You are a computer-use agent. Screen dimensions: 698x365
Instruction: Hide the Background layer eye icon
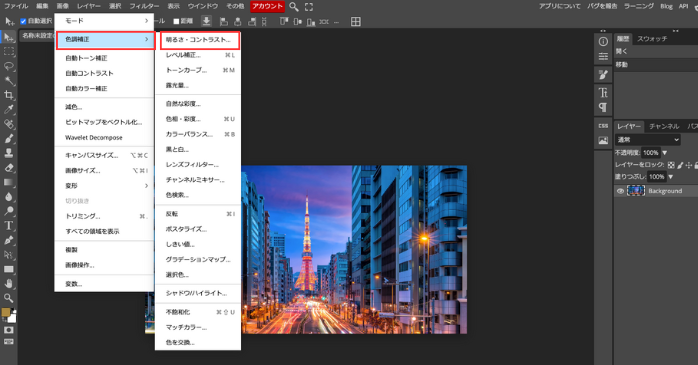pyautogui.click(x=620, y=191)
